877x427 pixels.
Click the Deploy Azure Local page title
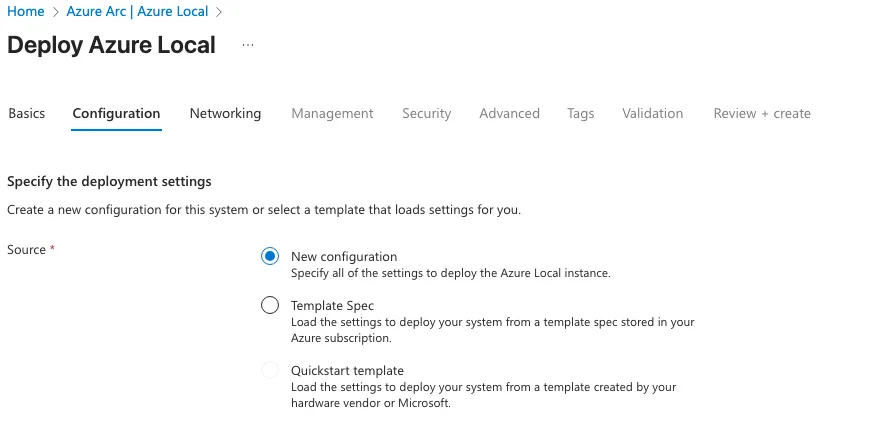(x=111, y=45)
